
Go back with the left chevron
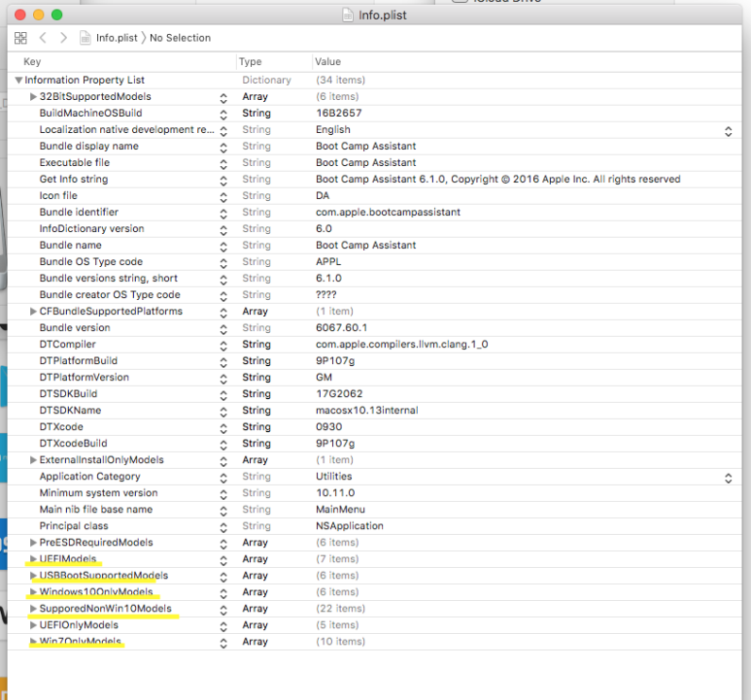(x=43, y=38)
